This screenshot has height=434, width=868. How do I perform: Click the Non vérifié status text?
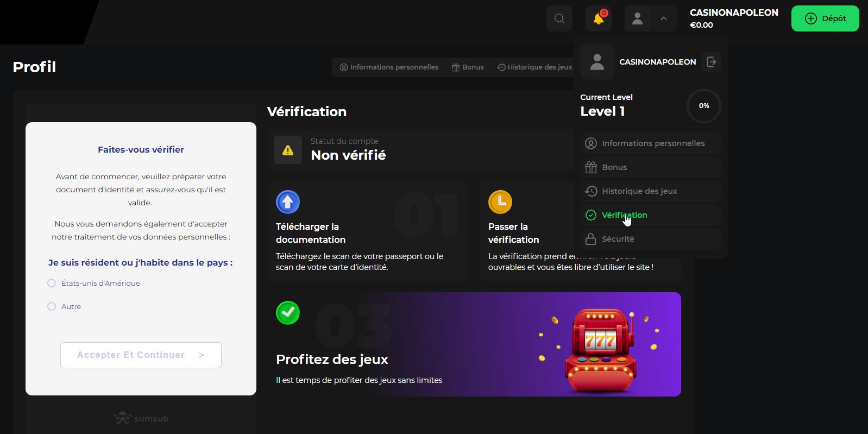click(x=348, y=155)
